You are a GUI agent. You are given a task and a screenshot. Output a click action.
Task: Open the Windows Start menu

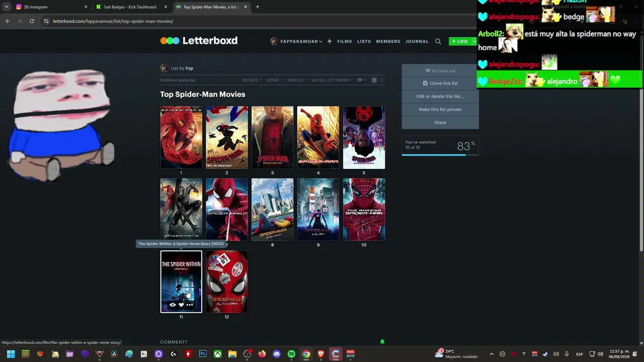pyautogui.click(x=11, y=354)
